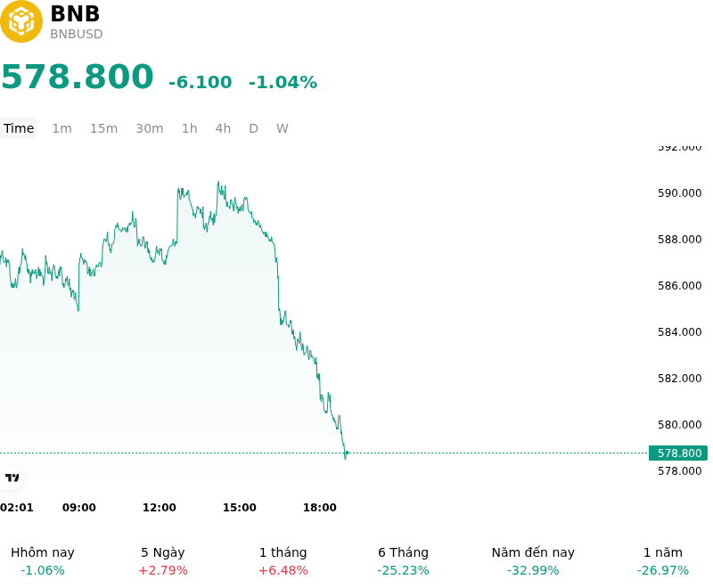The width and height of the screenshot is (713, 588).
Task: Show the 1 tháng performance range
Action: [x=283, y=561]
